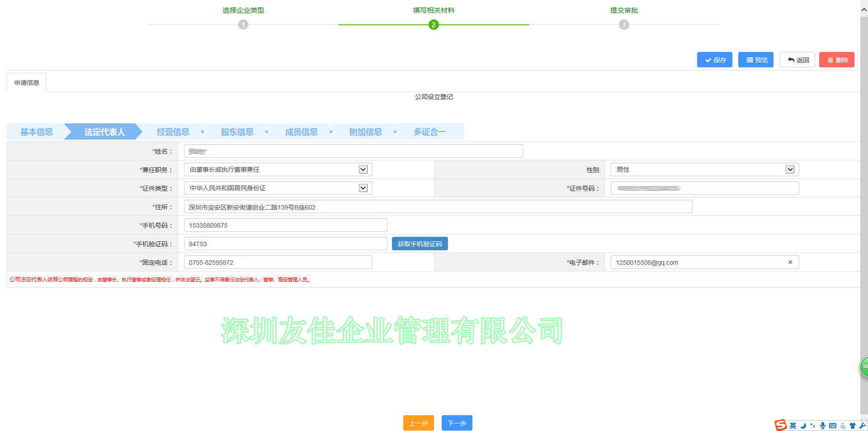Click the green floating badge at right edge
Image resolution: width=868 pixels, height=431 pixels.
[x=864, y=366]
